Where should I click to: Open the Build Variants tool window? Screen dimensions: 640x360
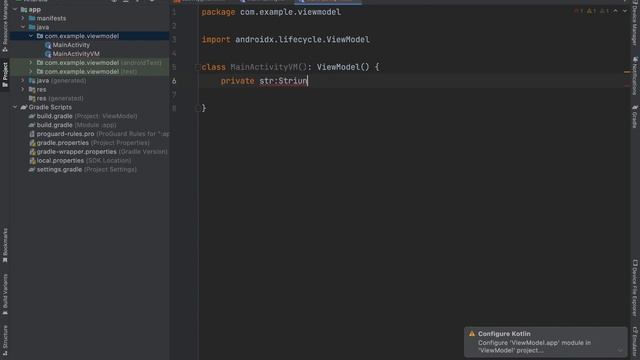tap(5, 295)
